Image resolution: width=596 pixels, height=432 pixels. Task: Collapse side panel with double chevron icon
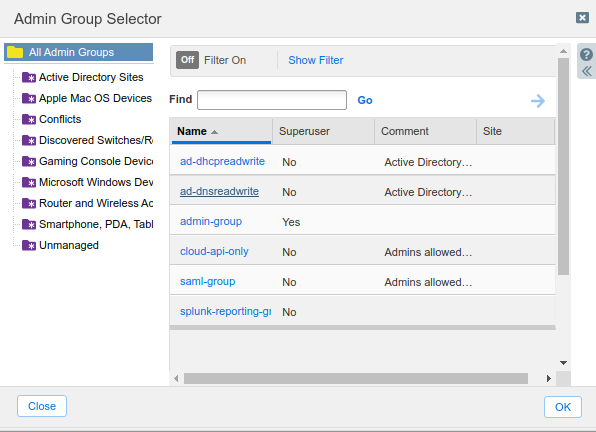[x=586, y=71]
